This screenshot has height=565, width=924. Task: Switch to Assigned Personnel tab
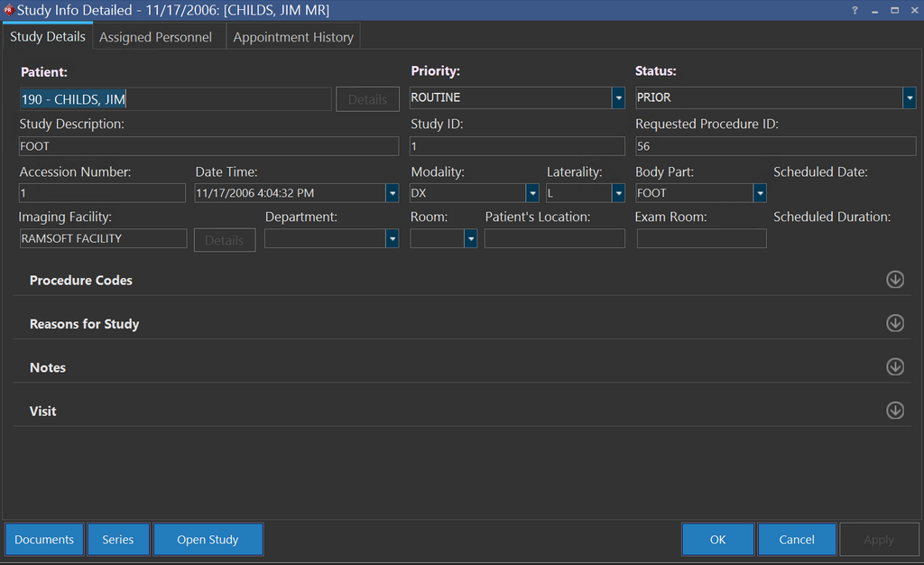click(155, 37)
